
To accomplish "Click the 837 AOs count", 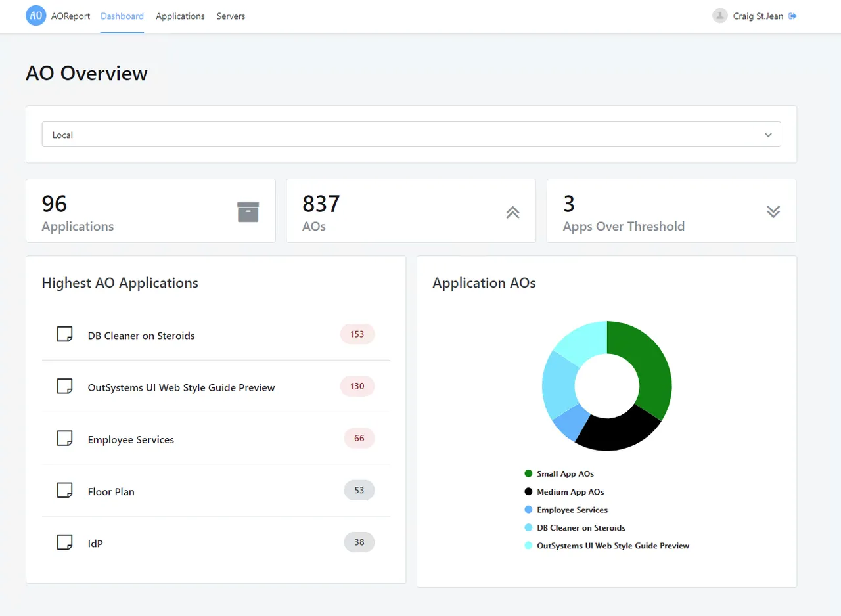I will click(x=321, y=204).
